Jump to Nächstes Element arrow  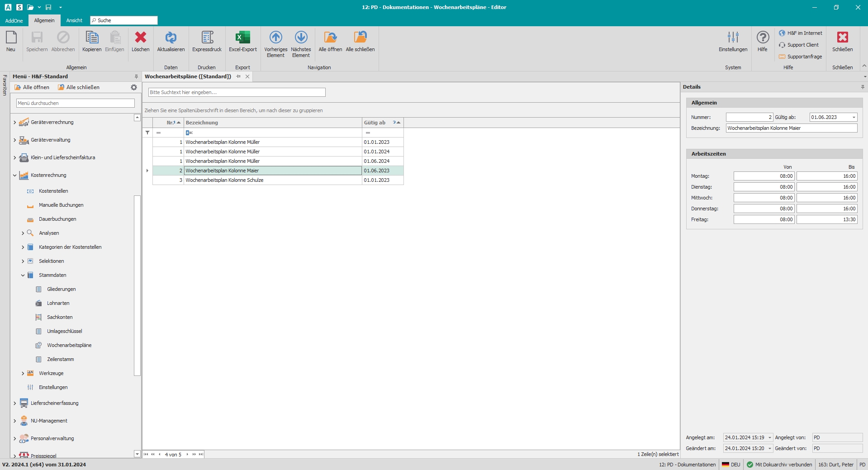pos(301,38)
